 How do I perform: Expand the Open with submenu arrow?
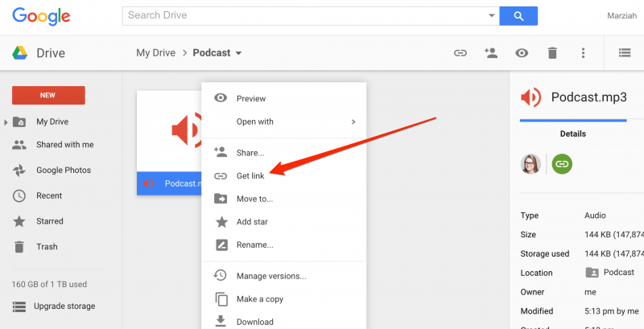[x=353, y=121]
